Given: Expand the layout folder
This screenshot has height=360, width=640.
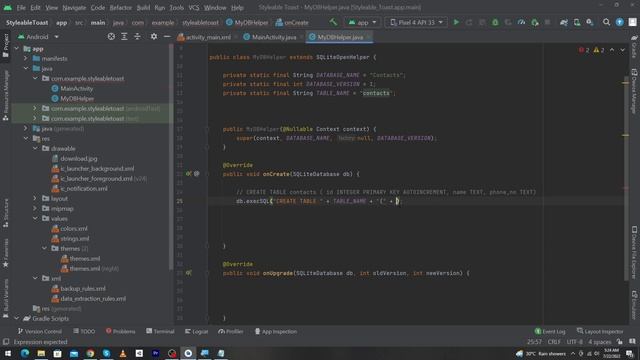Looking at the screenshot, I should click(x=36, y=198).
